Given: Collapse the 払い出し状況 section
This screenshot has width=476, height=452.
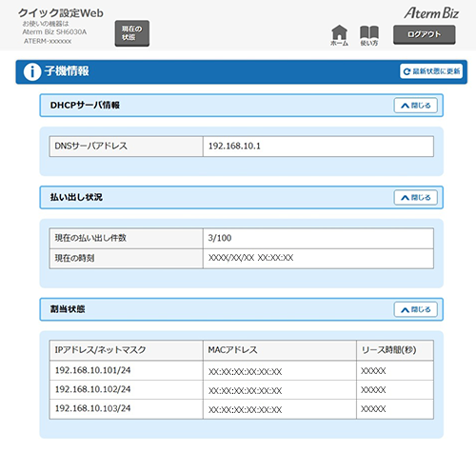Looking at the screenshot, I should 416,198.
